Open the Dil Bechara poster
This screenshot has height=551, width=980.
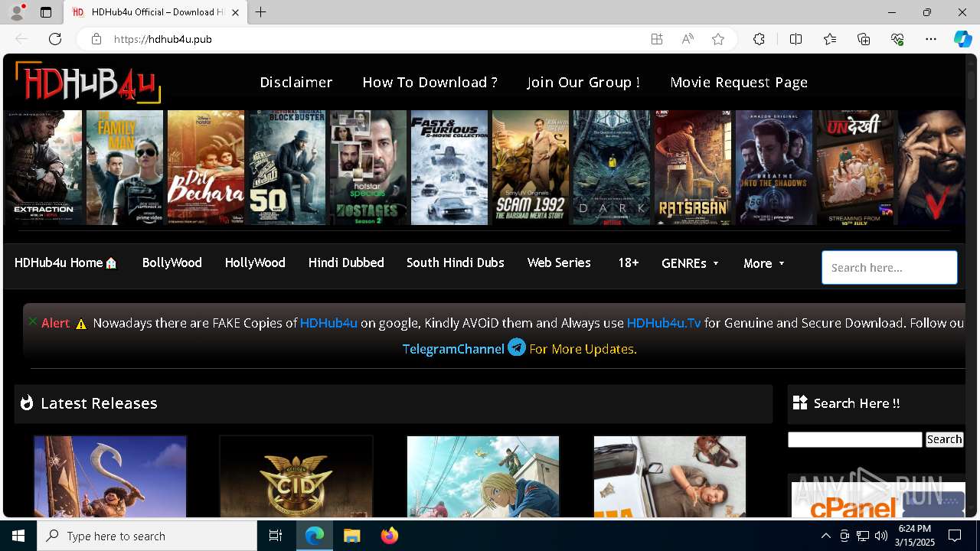tap(206, 168)
